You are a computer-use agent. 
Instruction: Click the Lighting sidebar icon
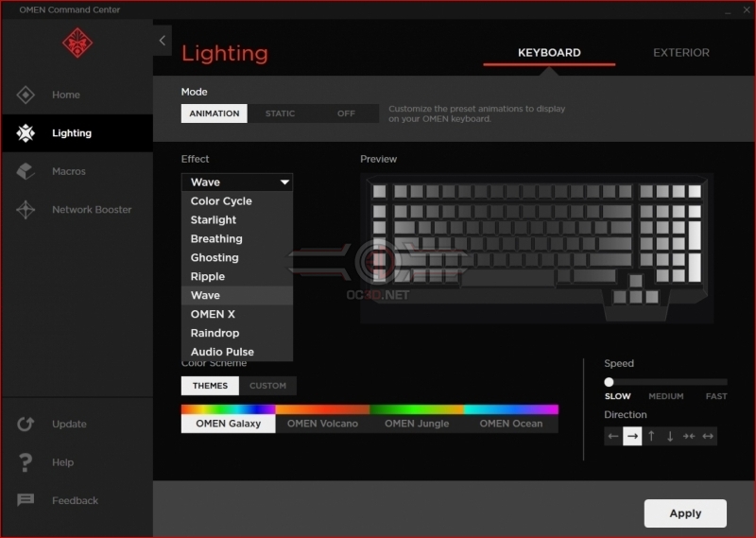tap(26, 133)
